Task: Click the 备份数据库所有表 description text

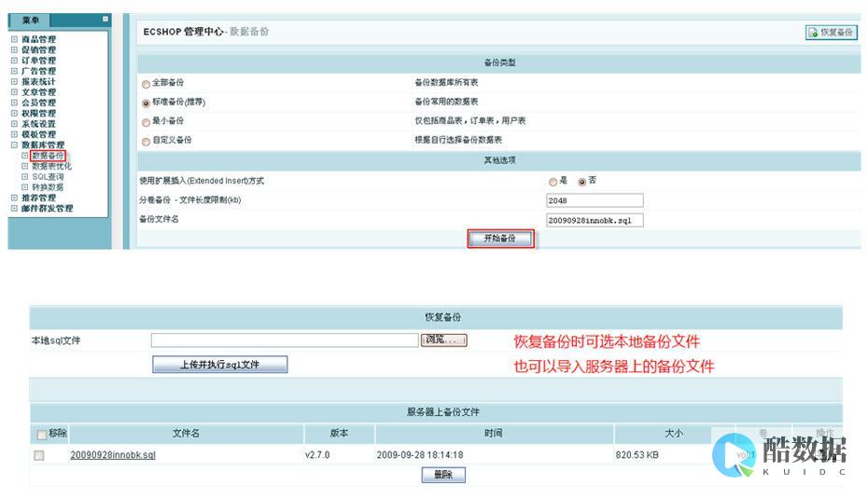Action: click(446, 82)
